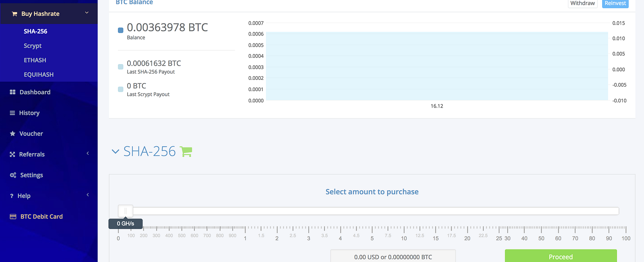Image resolution: width=644 pixels, height=262 pixels.
Task: Expand the Referrals submenu arrow
Action: [x=88, y=154]
